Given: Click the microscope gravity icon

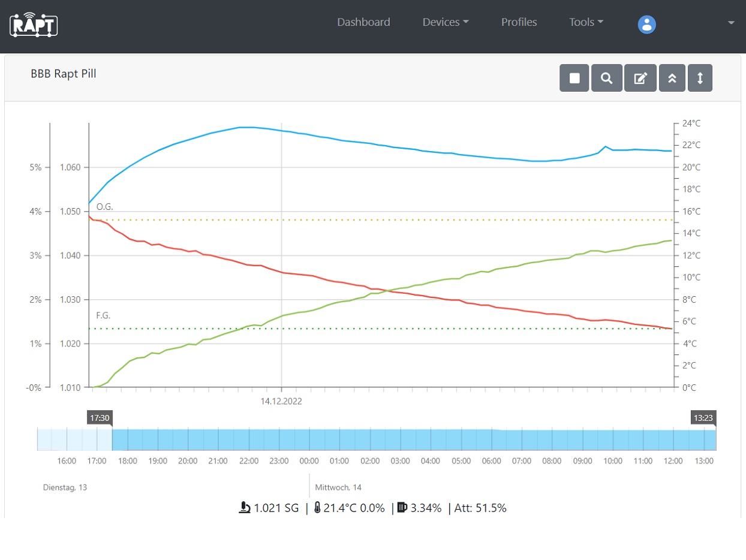Looking at the screenshot, I should 244,508.
